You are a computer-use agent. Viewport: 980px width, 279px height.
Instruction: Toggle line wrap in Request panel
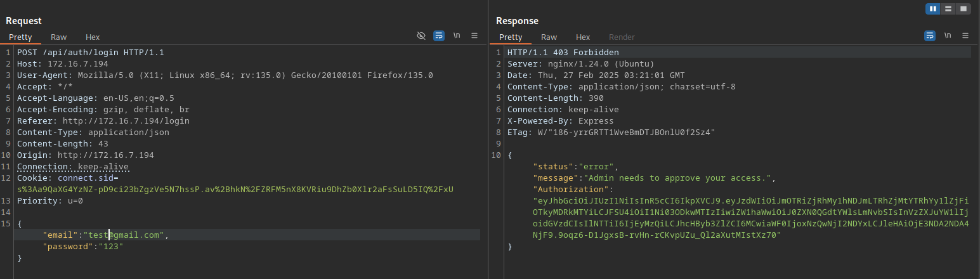439,36
